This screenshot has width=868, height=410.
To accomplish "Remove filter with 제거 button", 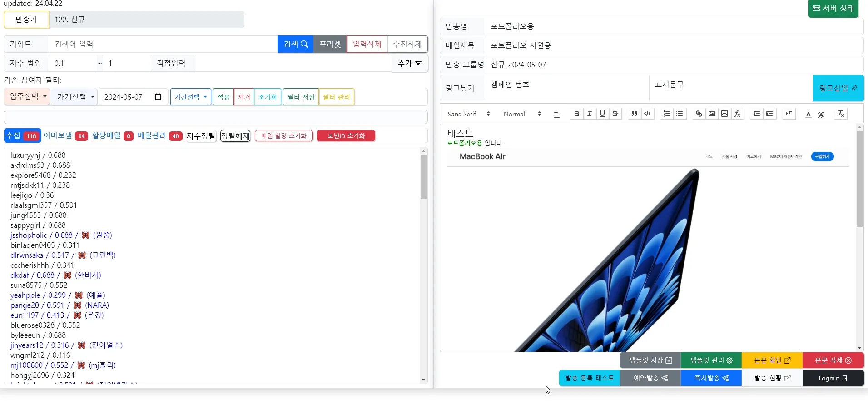I will coord(244,97).
